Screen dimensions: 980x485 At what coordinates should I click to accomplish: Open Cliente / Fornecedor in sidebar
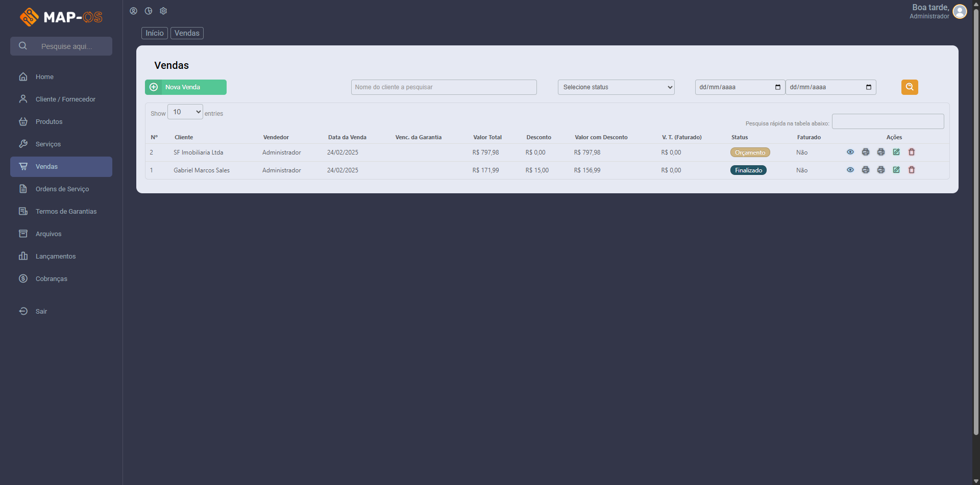(61, 99)
